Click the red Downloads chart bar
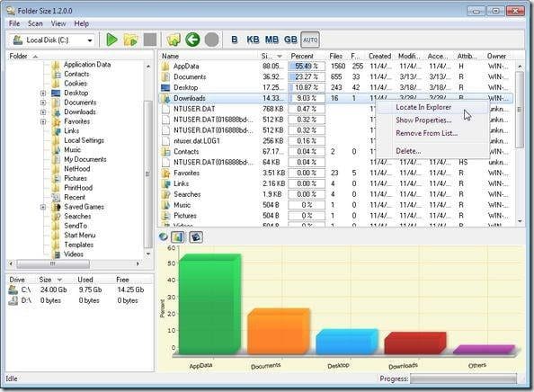Image resolution: width=534 pixels, height=392 pixels. click(415, 343)
